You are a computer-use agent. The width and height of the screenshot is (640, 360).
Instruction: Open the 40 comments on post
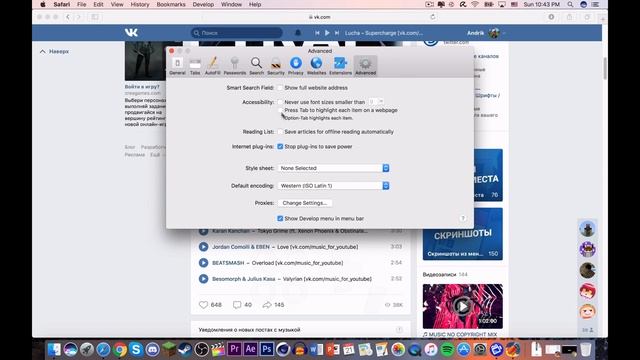click(x=242, y=305)
